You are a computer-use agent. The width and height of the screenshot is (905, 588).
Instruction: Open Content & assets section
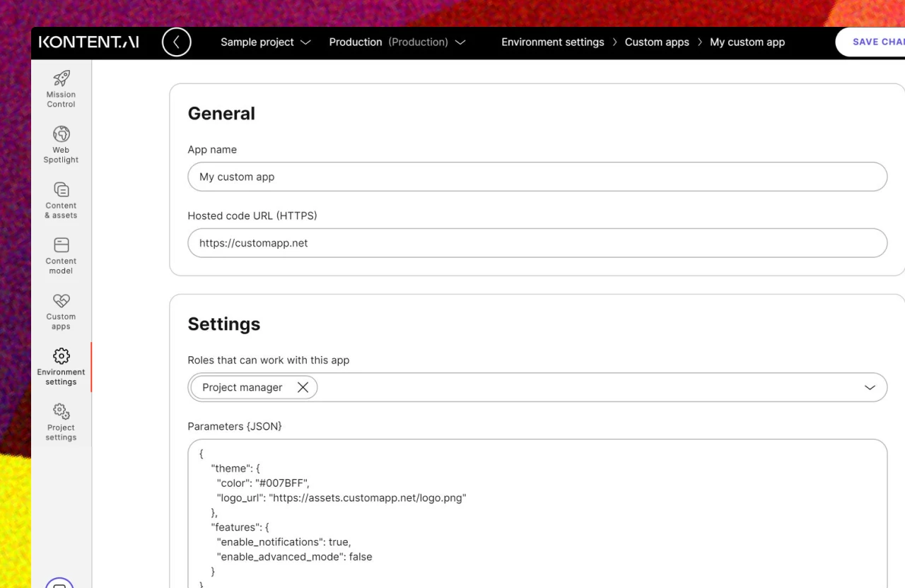pyautogui.click(x=61, y=200)
